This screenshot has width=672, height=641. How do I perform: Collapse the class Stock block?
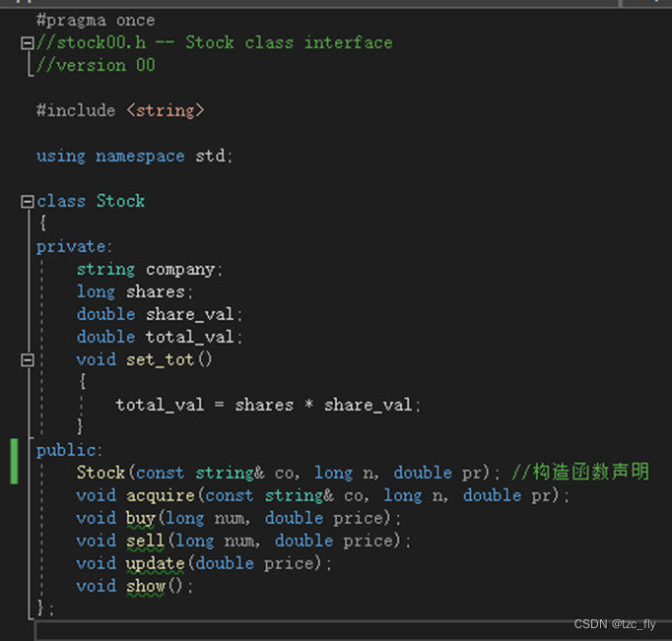point(28,202)
